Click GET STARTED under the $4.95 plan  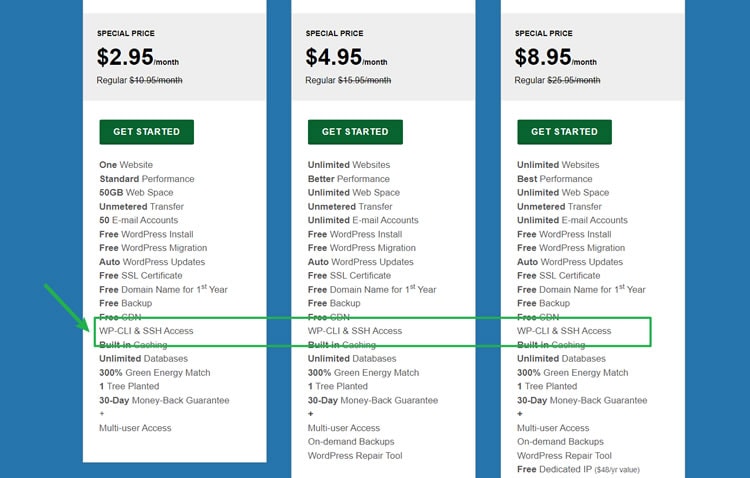(x=355, y=132)
